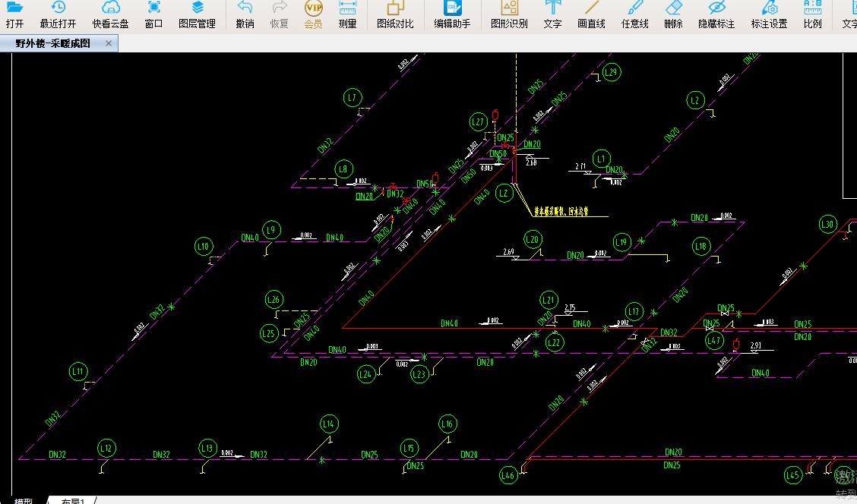
Task: Click the L11 circle marker
Action: coord(78,372)
